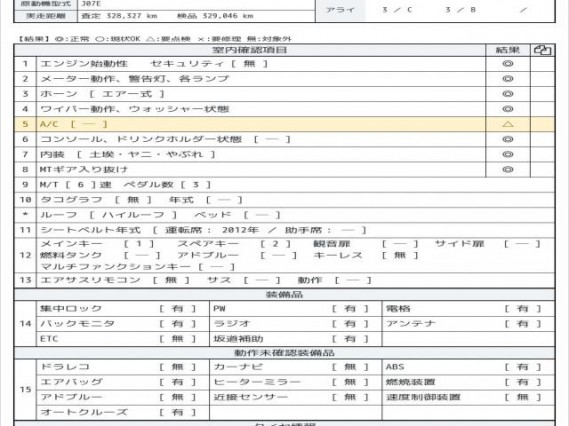Click the △ result in the A/C row
Image resolution: width=569 pixels, height=426 pixels.
(508, 124)
